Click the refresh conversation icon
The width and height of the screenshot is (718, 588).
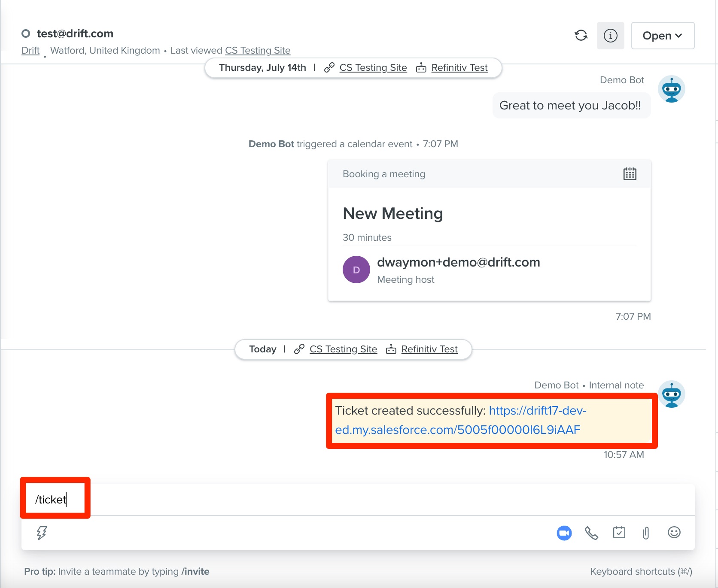(581, 36)
